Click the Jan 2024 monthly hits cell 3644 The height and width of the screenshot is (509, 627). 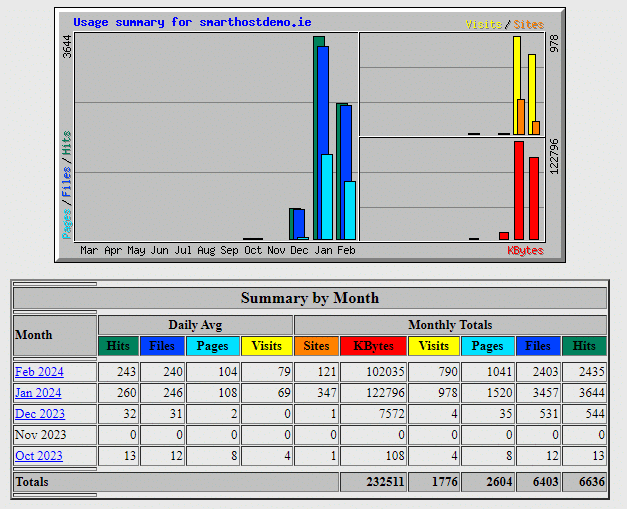click(x=584, y=393)
